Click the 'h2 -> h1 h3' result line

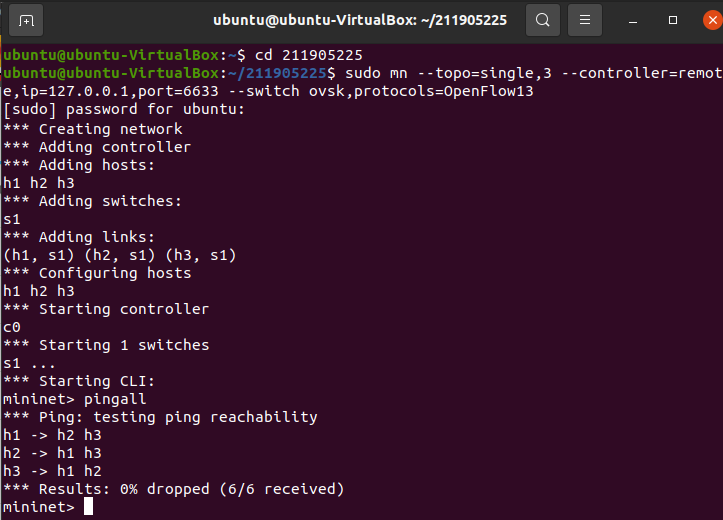coord(52,453)
